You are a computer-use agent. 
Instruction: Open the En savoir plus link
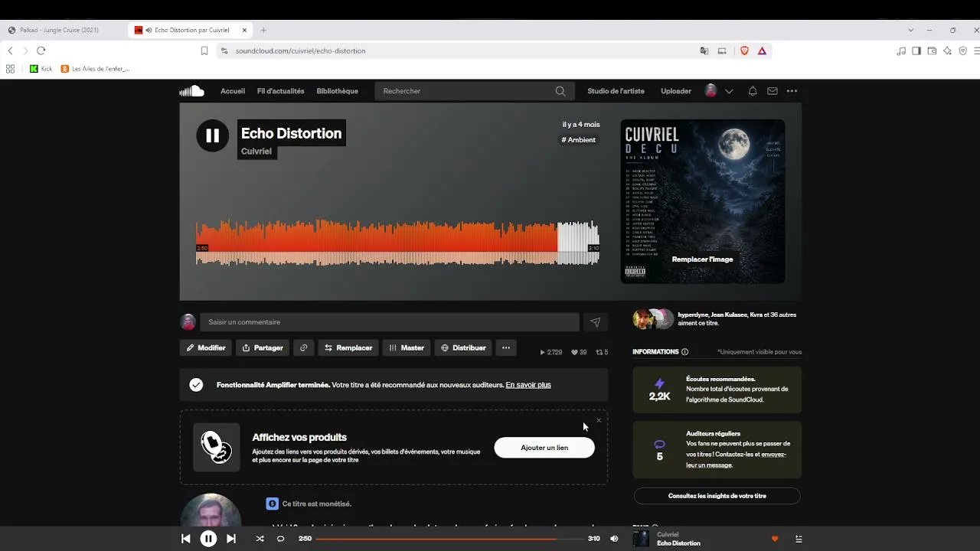tap(528, 385)
